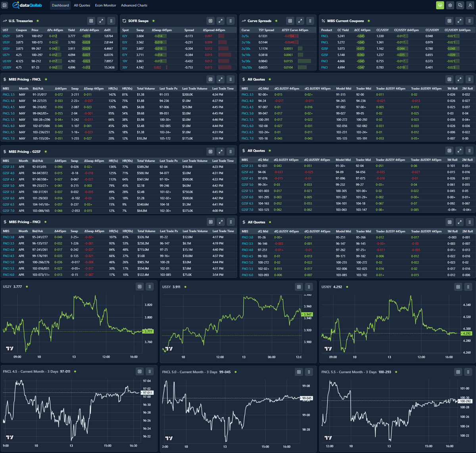Screen dimensions: 476x453
Task: Toggle the sidebar panel icon beside the logo
Action: point(5,5)
